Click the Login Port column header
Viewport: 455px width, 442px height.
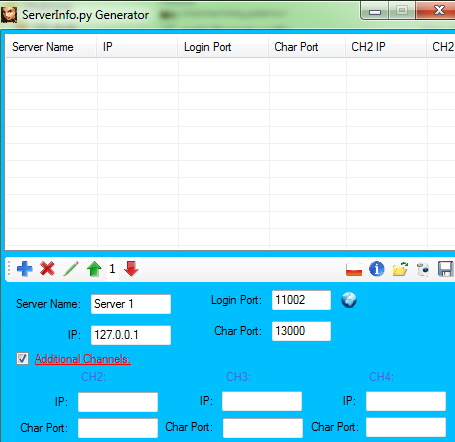pyautogui.click(x=223, y=47)
